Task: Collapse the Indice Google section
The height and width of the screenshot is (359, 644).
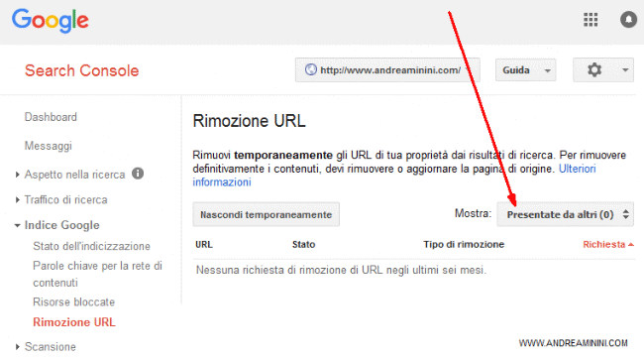Action: tap(17, 225)
